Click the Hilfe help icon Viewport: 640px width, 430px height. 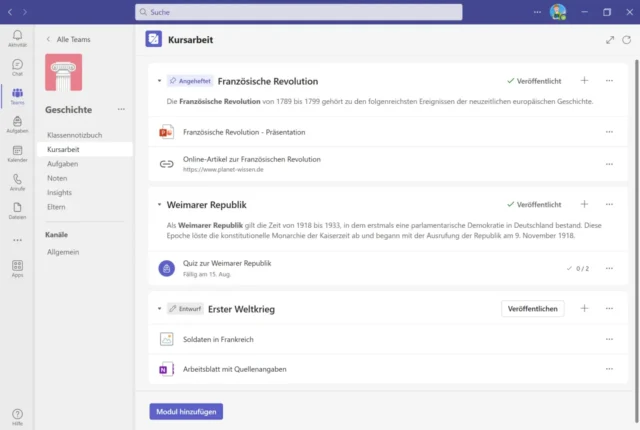[x=17, y=414]
